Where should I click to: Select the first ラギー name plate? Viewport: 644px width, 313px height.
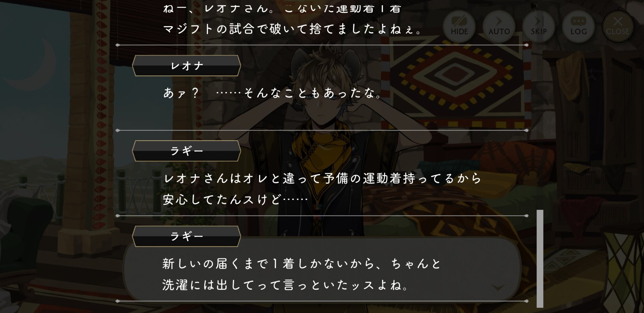coord(186,151)
